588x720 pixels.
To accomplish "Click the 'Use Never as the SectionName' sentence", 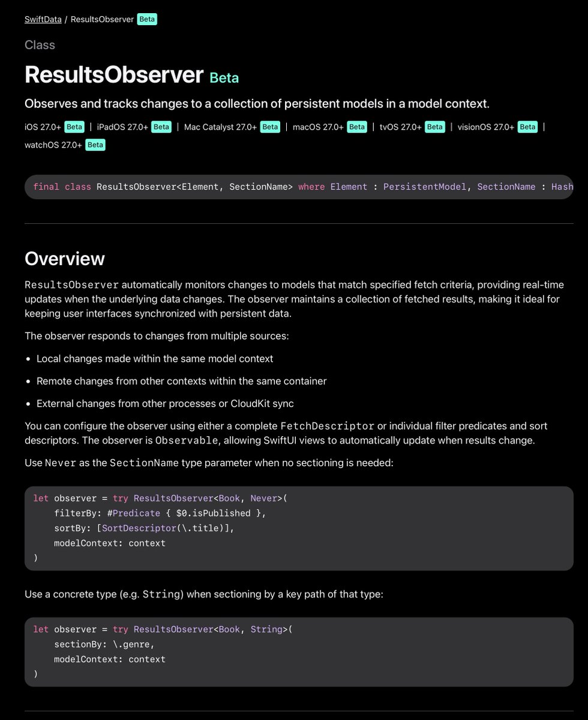I will tap(209, 463).
